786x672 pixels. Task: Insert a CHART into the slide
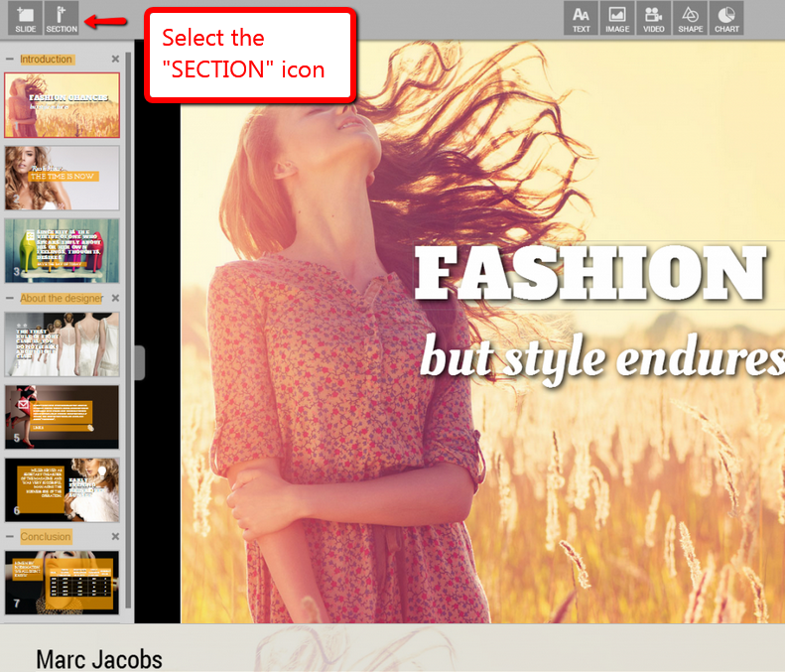pyautogui.click(x=726, y=18)
